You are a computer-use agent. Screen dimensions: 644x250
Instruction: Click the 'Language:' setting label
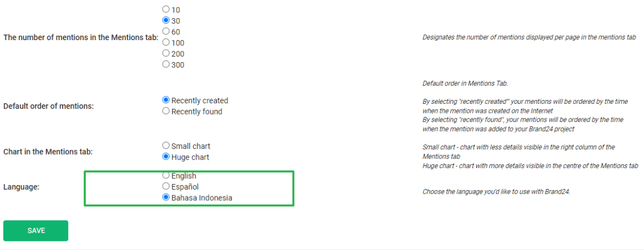21,187
